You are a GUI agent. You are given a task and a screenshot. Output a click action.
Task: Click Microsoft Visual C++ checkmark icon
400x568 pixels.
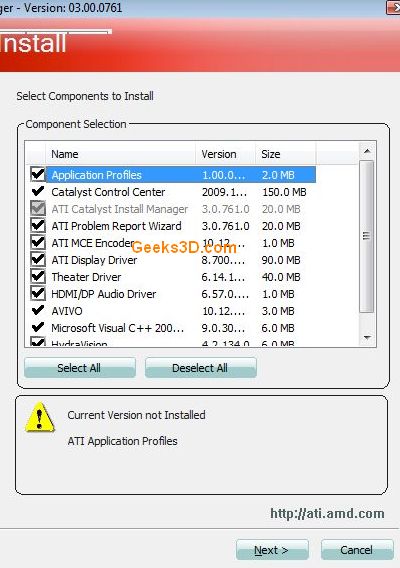(x=38, y=327)
